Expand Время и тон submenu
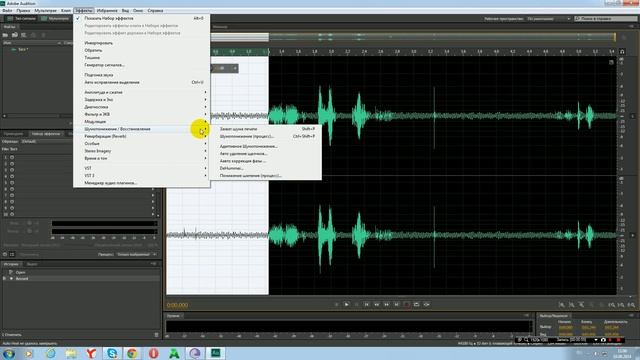 pyautogui.click(x=141, y=158)
